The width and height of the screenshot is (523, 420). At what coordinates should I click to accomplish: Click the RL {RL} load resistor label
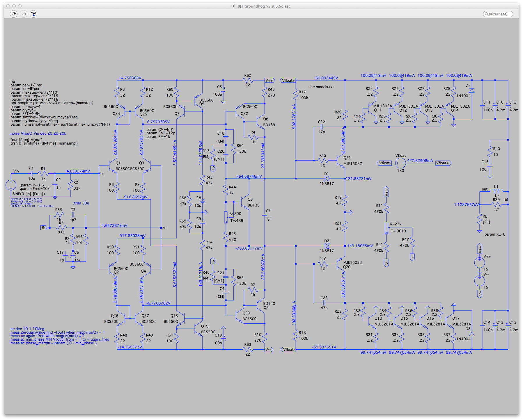click(486, 219)
